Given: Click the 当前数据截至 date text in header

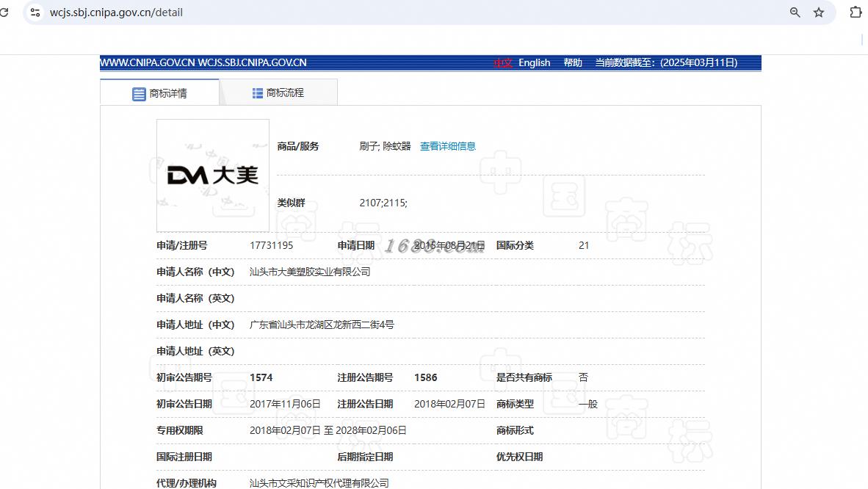Looking at the screenshot, I should [x=666, y=62].
